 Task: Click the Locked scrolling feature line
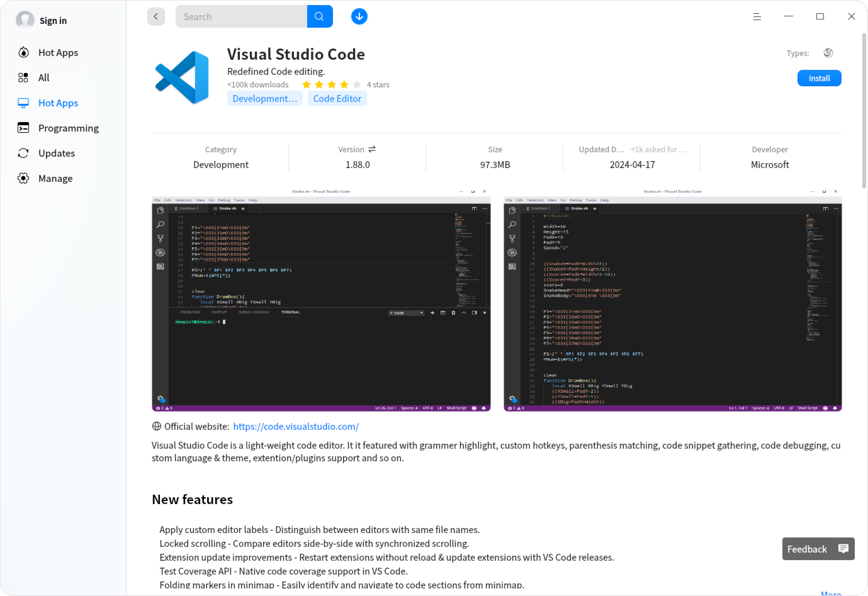pos(314,543)
